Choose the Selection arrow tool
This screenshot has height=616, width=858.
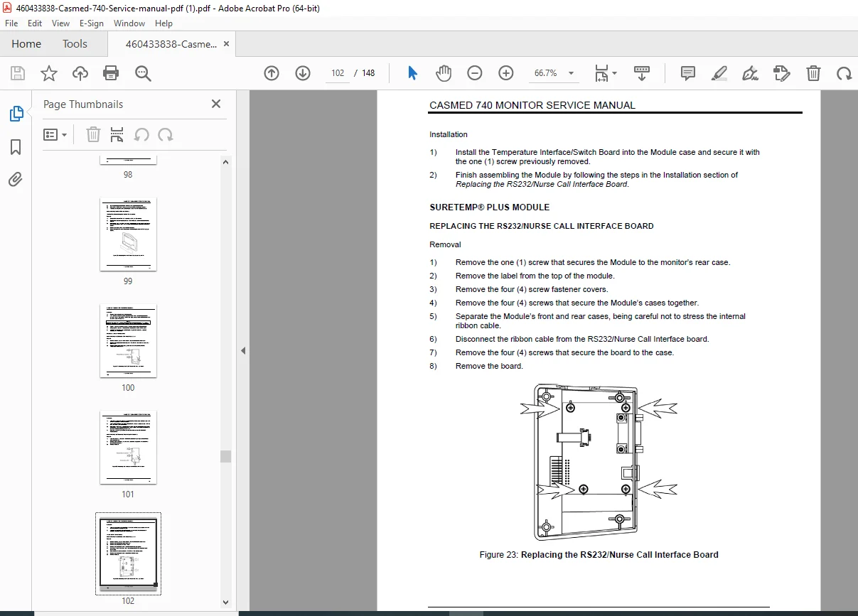412,73
